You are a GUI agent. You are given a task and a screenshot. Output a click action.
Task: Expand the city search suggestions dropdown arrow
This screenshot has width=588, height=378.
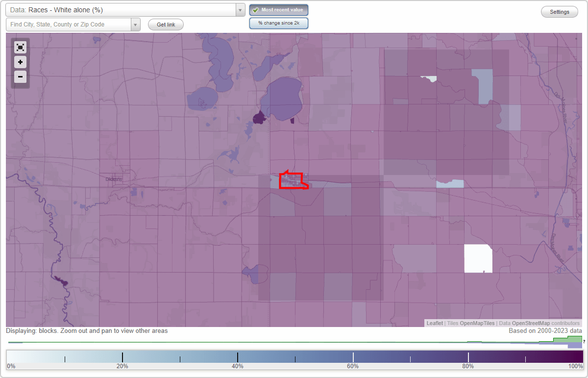(136, 24)
